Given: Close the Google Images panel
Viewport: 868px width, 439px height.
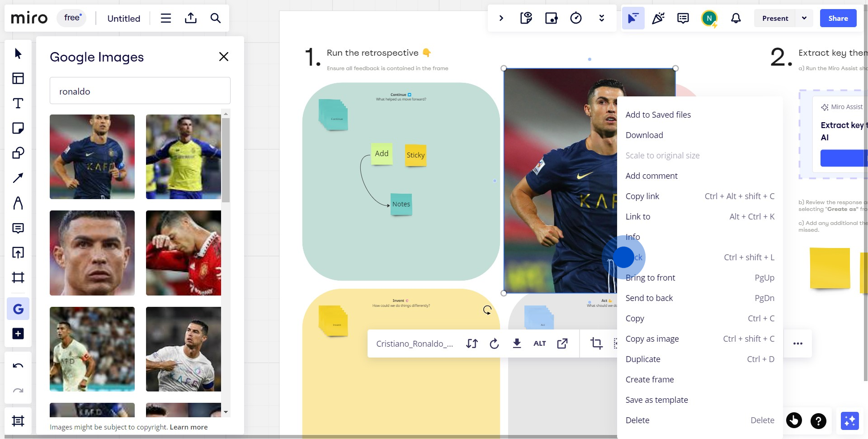Looking at the screenshot, I should (224, 57).
